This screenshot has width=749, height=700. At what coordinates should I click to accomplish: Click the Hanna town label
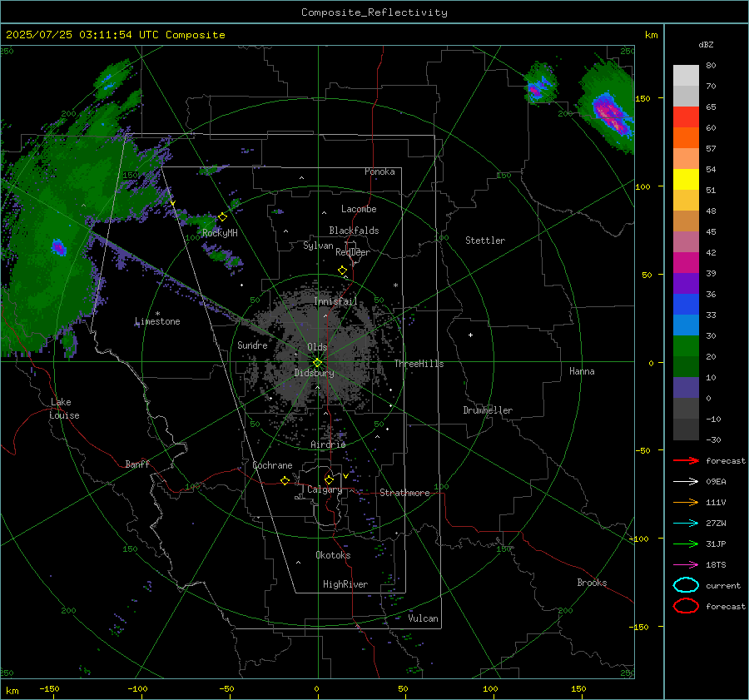pos(582,371)
